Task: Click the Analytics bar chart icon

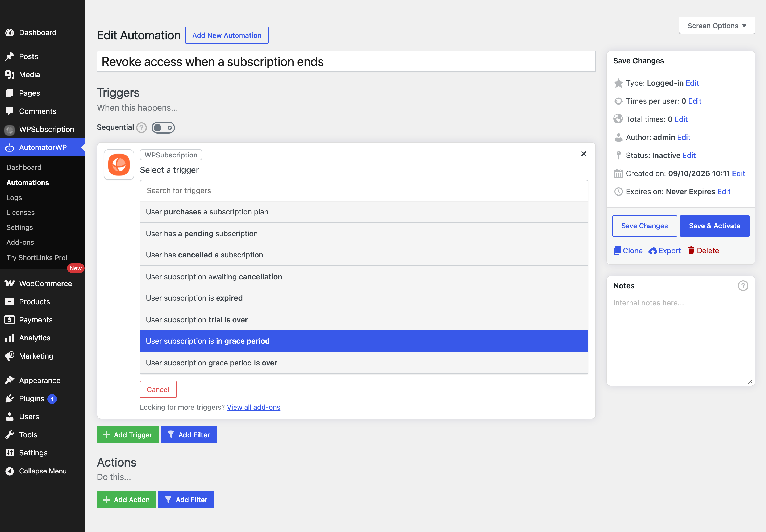Action: [x=10, y=338]
